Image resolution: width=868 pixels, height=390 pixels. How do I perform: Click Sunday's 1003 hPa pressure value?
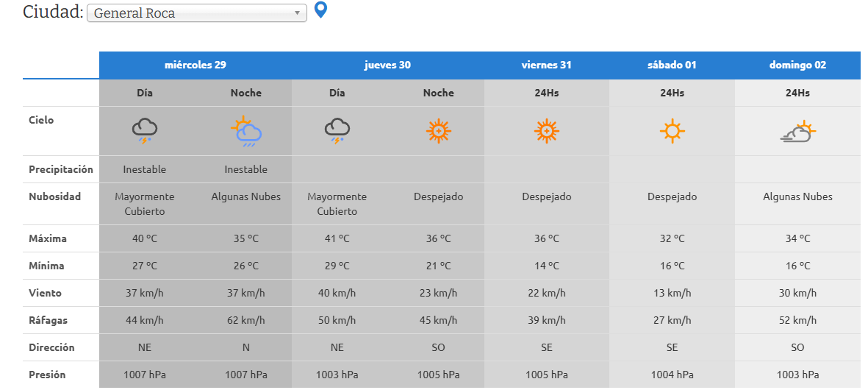(x=797, y=375)
